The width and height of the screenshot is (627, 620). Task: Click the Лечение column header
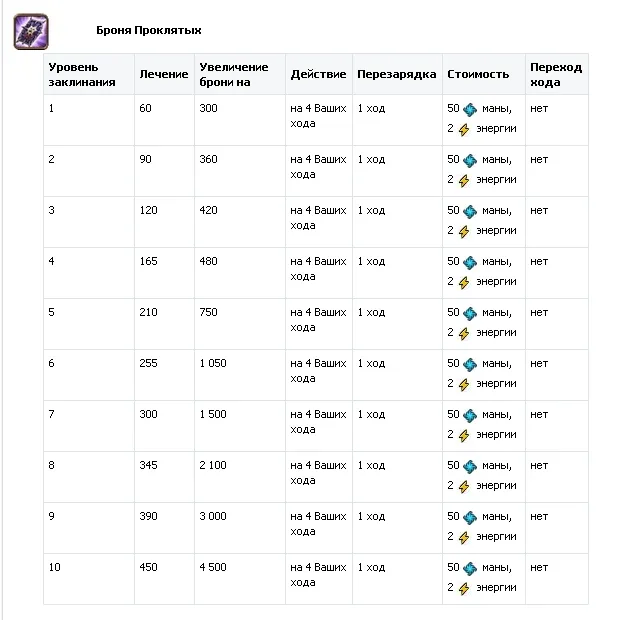pos(163,74)
